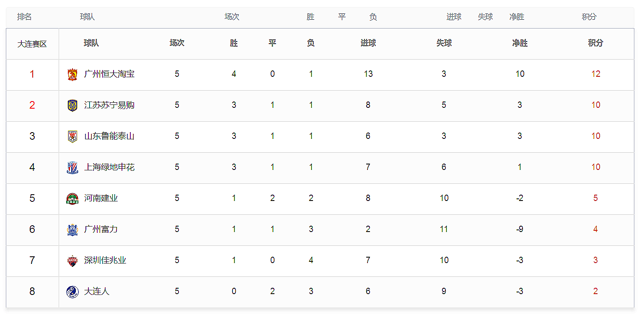Click the 河南建业 team name text

pyautogui.click(x=101, y=198)
